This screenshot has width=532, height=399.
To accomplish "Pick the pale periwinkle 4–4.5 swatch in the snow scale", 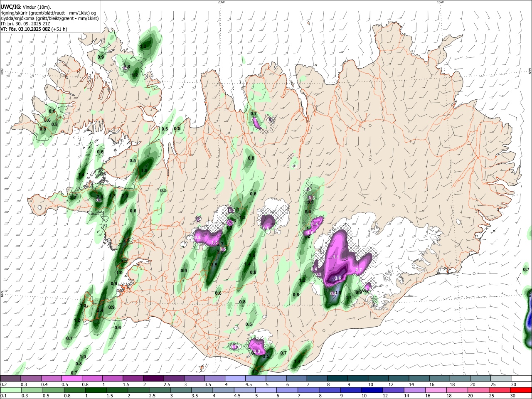I will tap(234, 379).
